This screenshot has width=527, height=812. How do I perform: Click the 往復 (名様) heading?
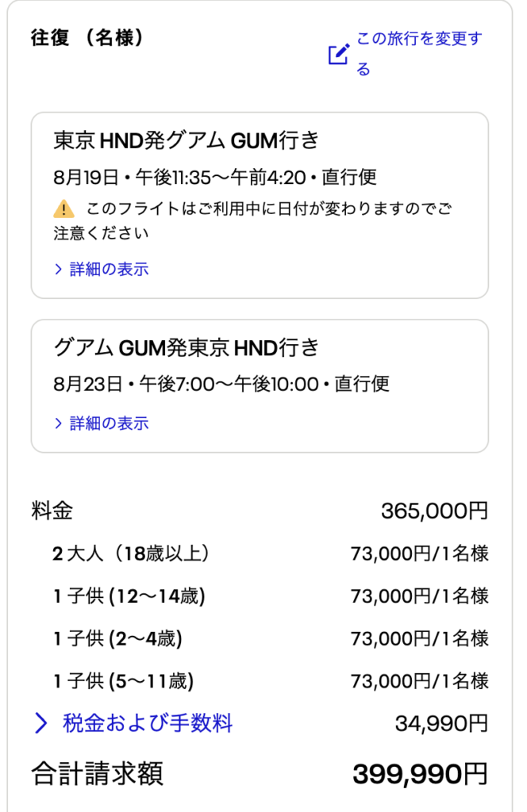[87, 37]
